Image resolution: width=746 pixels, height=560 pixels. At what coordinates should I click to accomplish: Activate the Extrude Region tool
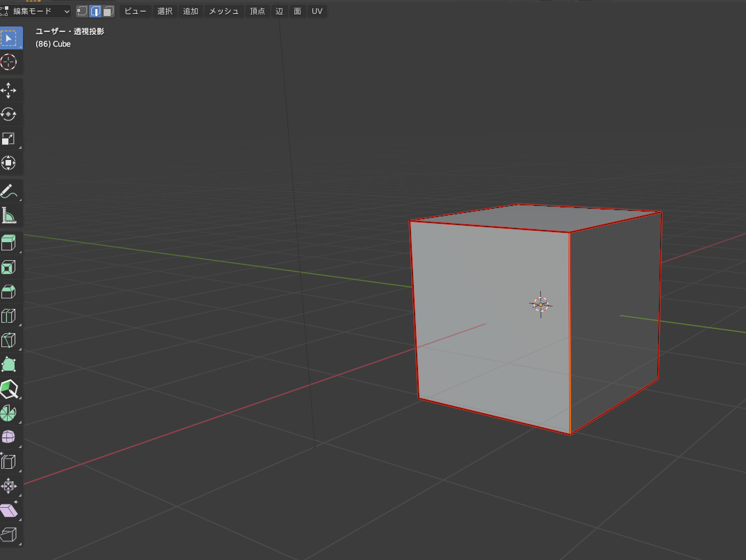9,243
